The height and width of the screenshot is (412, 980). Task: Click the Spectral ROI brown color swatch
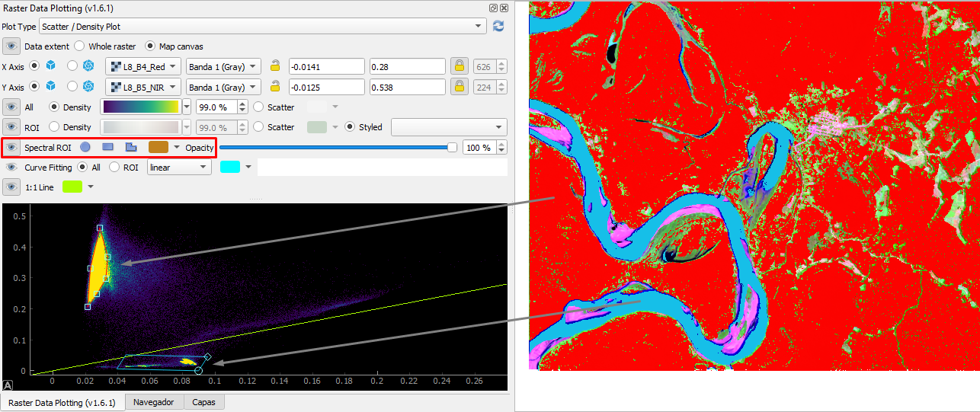coord(159,147)
